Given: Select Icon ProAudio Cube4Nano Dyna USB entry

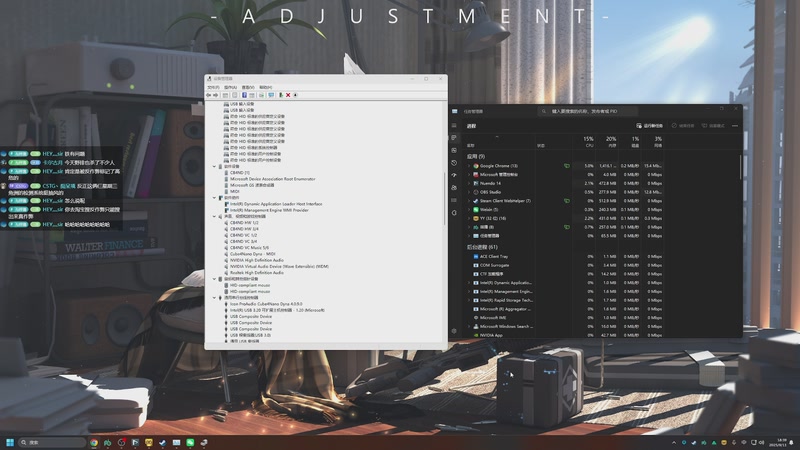Looking at the screenshot, I should (266, 304).
